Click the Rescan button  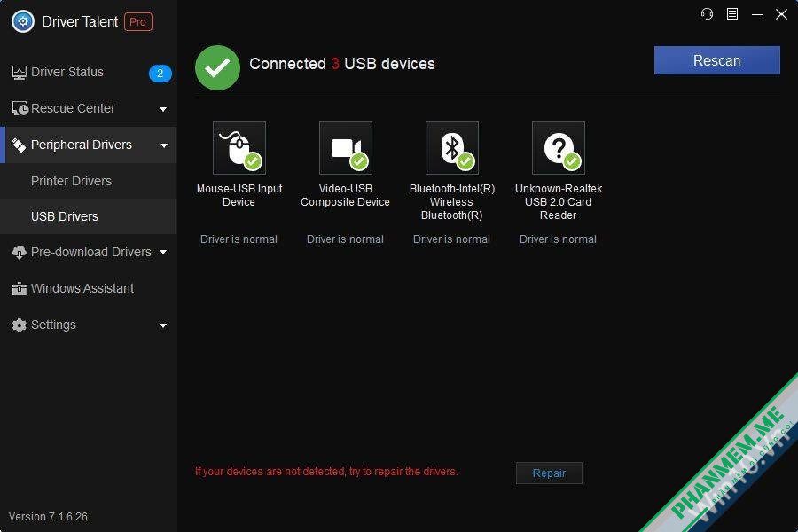[716, 60]
